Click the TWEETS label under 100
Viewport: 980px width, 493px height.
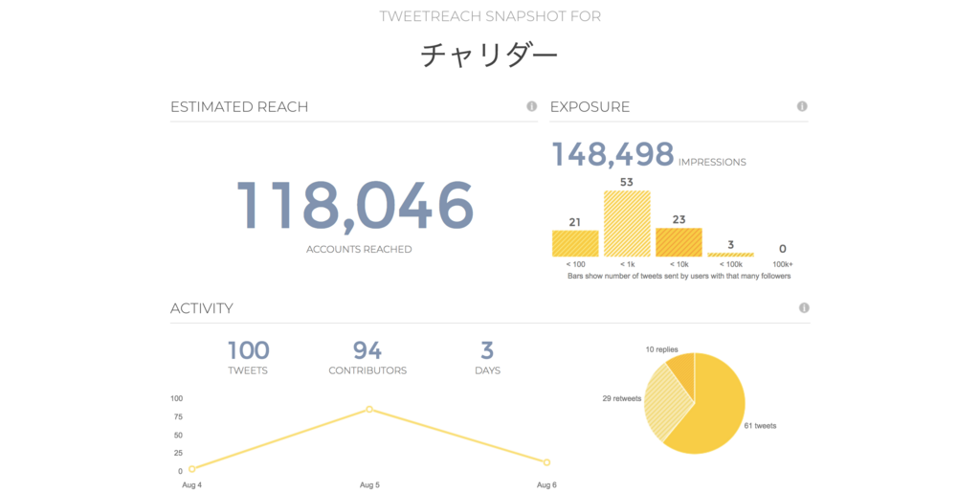coord(248,370)
